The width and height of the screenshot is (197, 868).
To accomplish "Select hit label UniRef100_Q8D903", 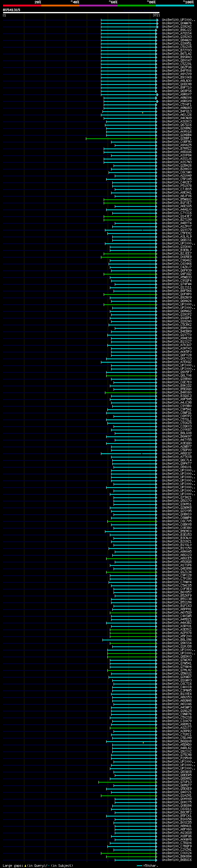I will [x=177, y=657].
